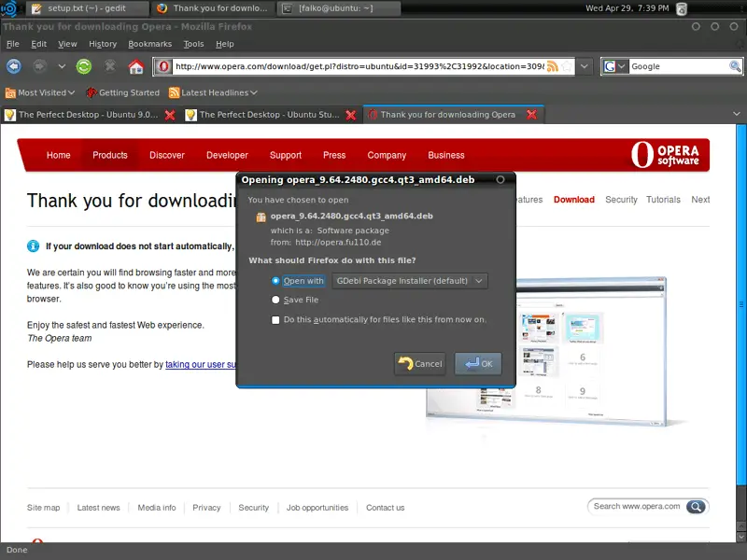Viewport: 747px width, 560px height.
Task: Expand the Latest Headlines feed menu
Action: pyautogui.click(x=213, y=92)
